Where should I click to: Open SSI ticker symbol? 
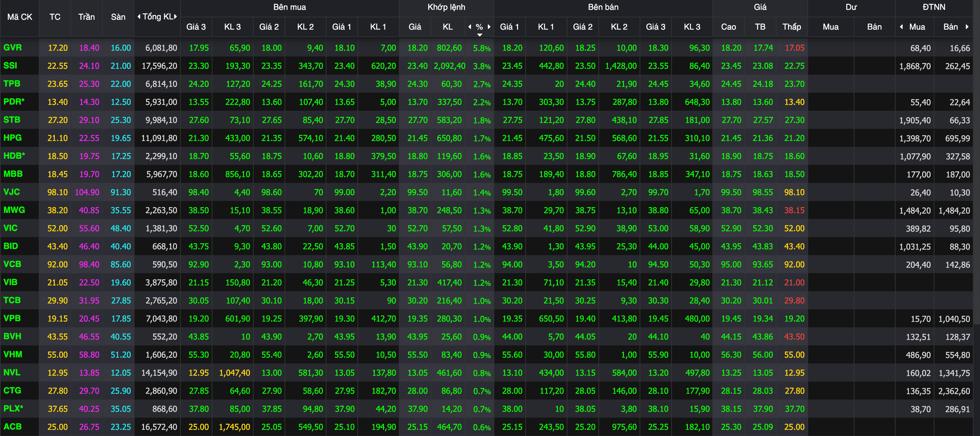click(10, 65)
